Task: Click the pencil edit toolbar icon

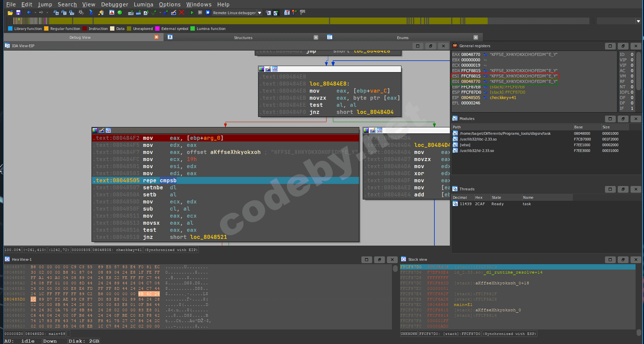Action: [173, 13]
